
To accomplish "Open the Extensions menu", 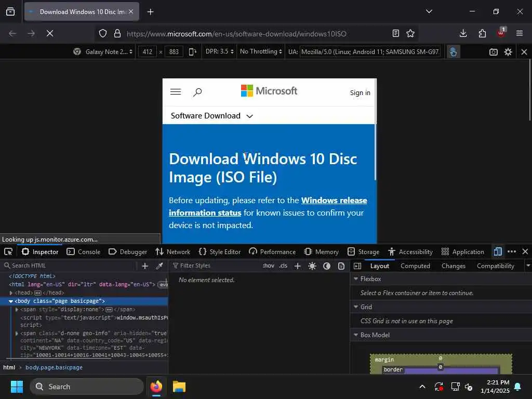I will pyautogui.click(x=482, y=33).
